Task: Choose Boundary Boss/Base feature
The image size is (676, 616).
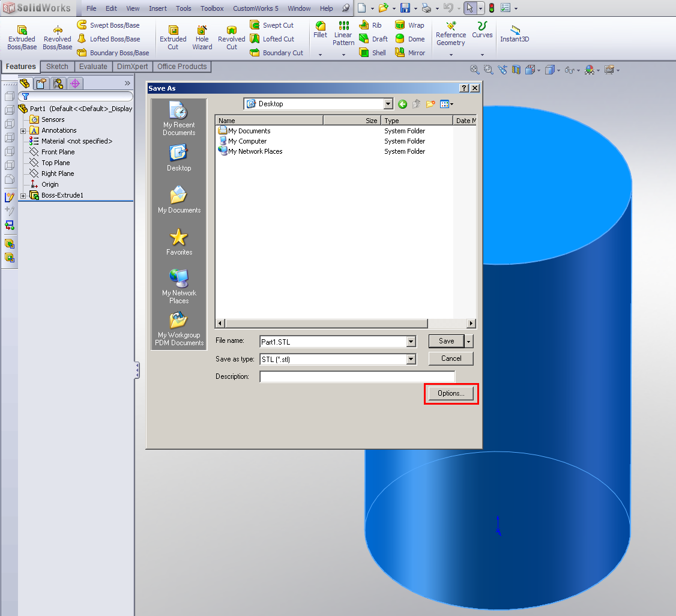Action: tap(113, 53)
